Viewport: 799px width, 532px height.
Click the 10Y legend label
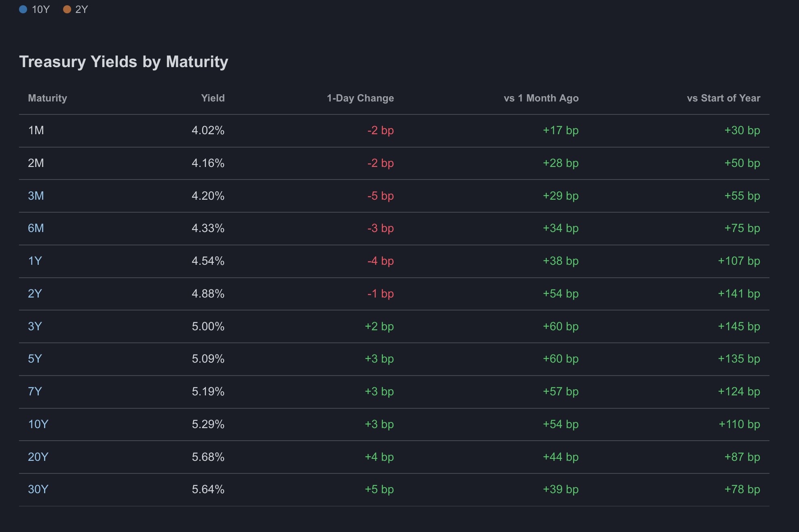tap(40, 9)
